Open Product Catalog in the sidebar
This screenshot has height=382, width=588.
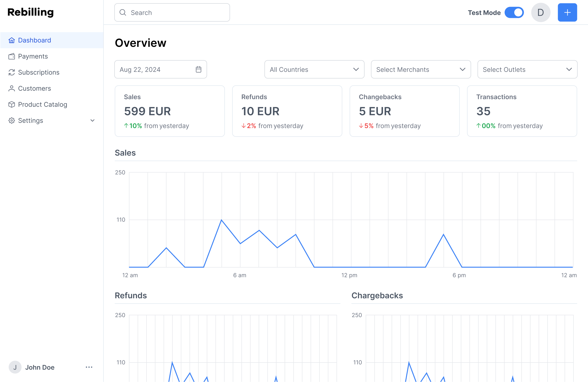click(52, 104)
